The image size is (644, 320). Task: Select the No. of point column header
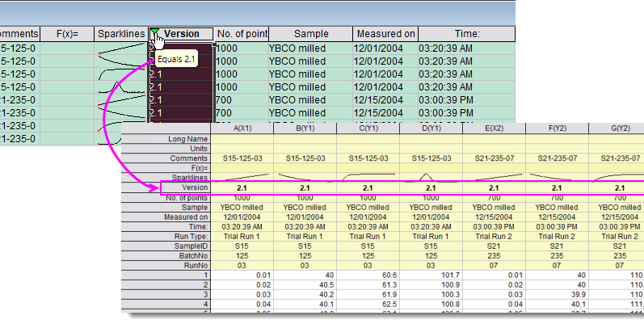242,34
